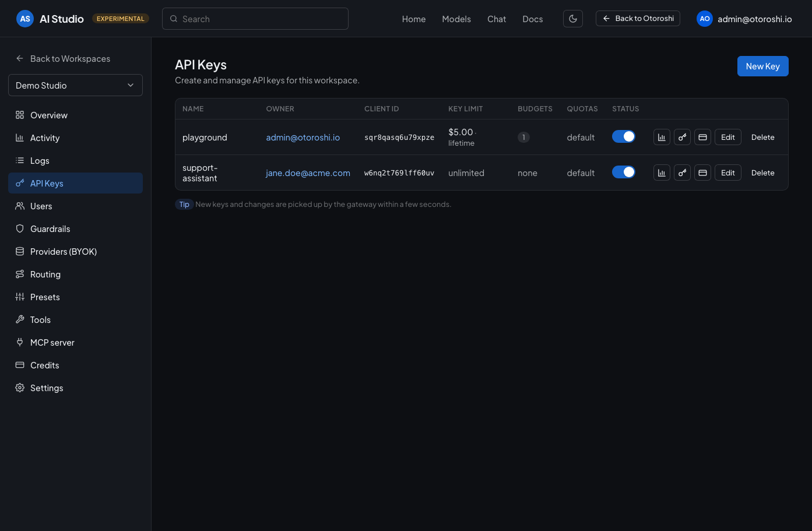The height and width of the screenshot is (531, 812).
Task: Open Providers (BYOK) sidebar item
Action: (75, 251)
